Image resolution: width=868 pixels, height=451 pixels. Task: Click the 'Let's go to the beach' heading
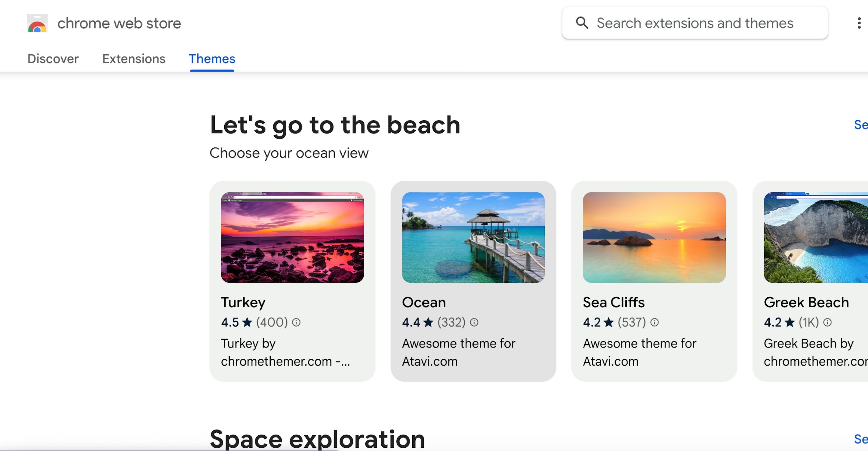click(335, 126)
